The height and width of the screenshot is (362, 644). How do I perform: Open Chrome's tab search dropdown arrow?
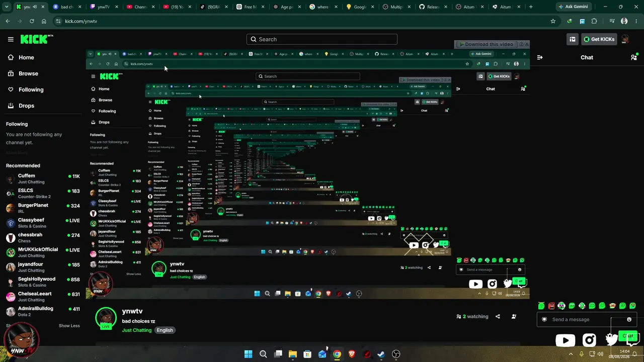7,7
